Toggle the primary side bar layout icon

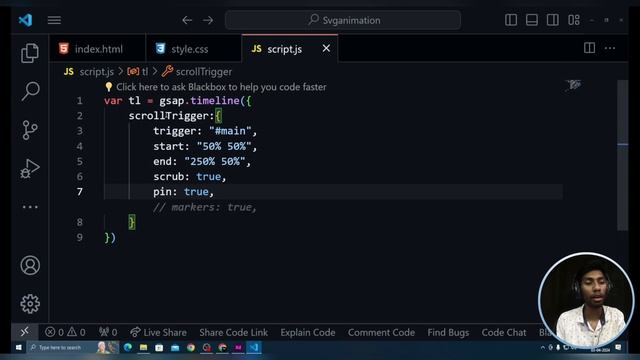[511, 20]
